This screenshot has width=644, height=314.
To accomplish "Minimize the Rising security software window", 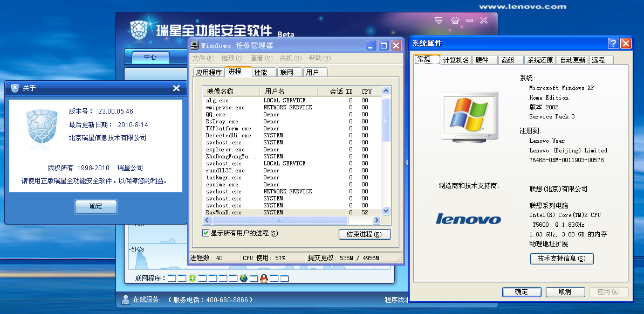I will (x=470, y=20).
